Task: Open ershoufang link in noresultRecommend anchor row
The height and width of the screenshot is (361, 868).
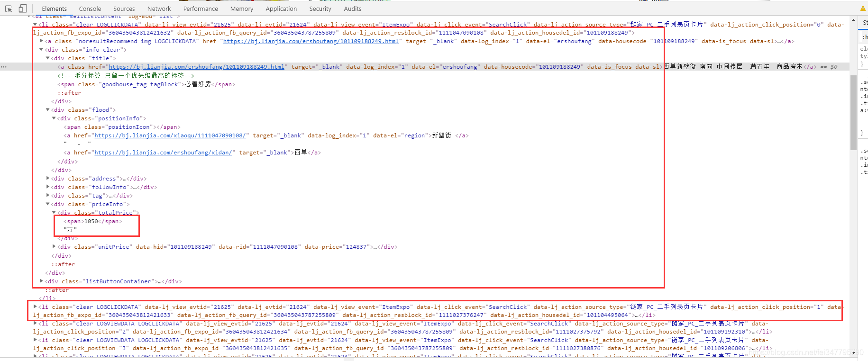Action: click(311, 41)
